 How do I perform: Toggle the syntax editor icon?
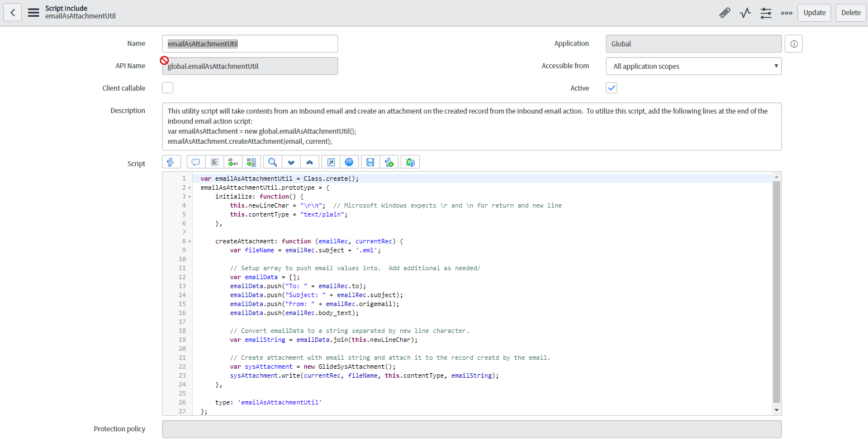click(x=171, y=162)
